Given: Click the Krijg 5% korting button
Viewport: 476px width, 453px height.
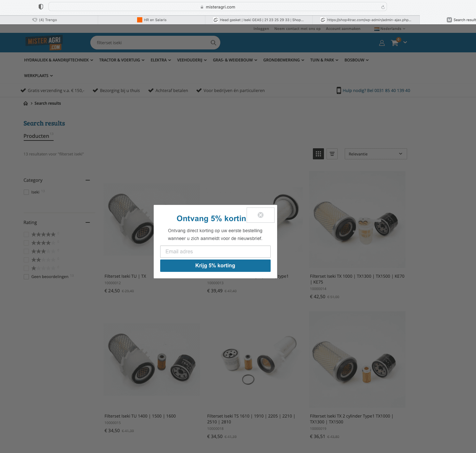Looking at the screenshot, I should [215, 266].
